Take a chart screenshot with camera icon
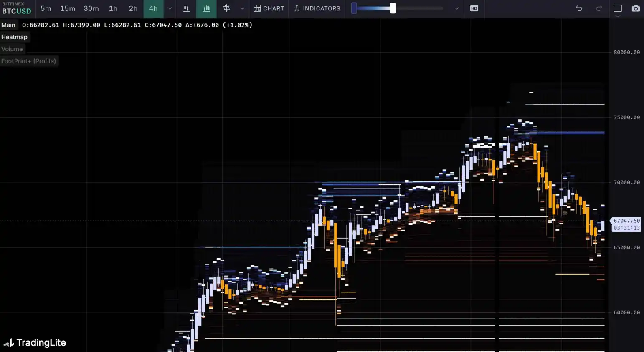The image size is (644, 352). tap(636, 8)
